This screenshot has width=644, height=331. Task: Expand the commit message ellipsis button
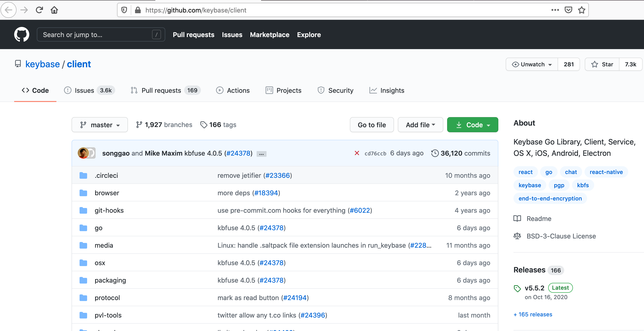[x=261, y=154]
